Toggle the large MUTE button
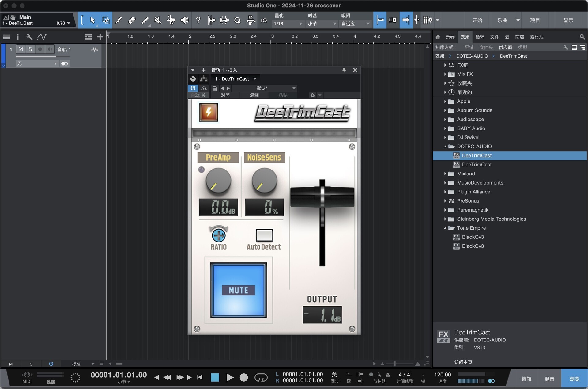This screenshot has width=588, height=389. 239,290
